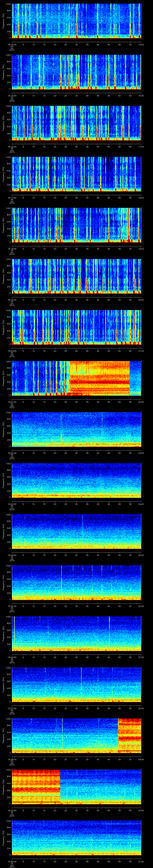Screen dimensions: 153x868
Task: Click the 18:18:00 start time label
Action: point(12,249)
